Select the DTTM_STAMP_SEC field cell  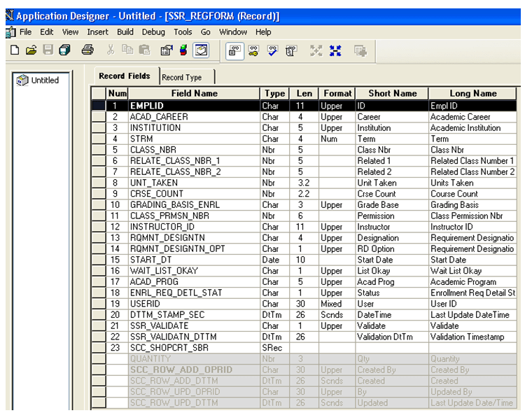coord(194,315)
